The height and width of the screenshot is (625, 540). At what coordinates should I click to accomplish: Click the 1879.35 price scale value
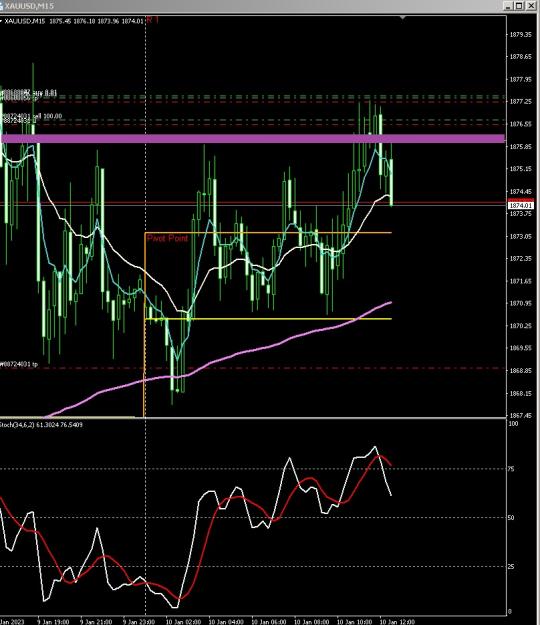[521, 35]
